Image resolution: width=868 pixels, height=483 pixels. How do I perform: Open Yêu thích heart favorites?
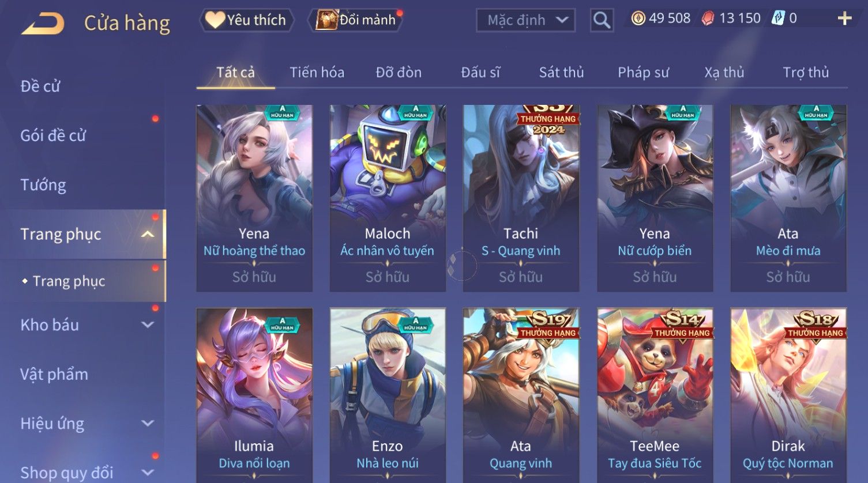pos(246,20)
